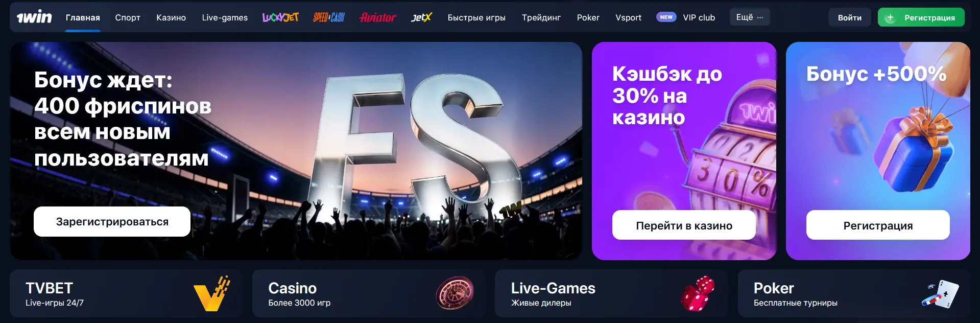This screenshot has width=980, height=323.
Task: Click the green Регистрация button in header
Action: [x=921, y=17]
